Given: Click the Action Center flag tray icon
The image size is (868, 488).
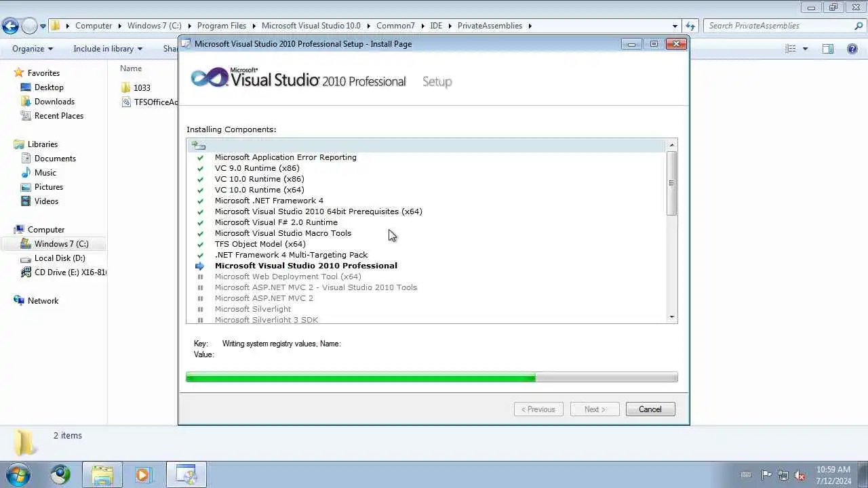Looking at the screenshot, I should tap(767, 475).
